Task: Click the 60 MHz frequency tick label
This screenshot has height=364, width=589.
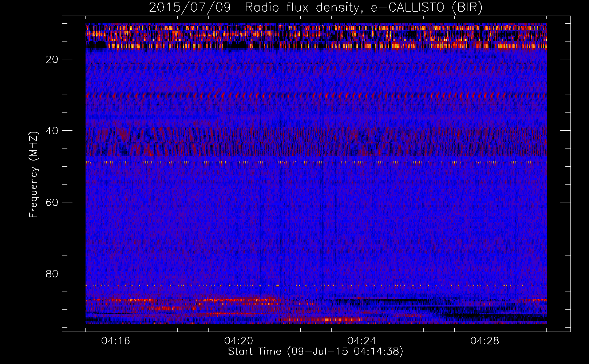Action: tap(52, 202)
